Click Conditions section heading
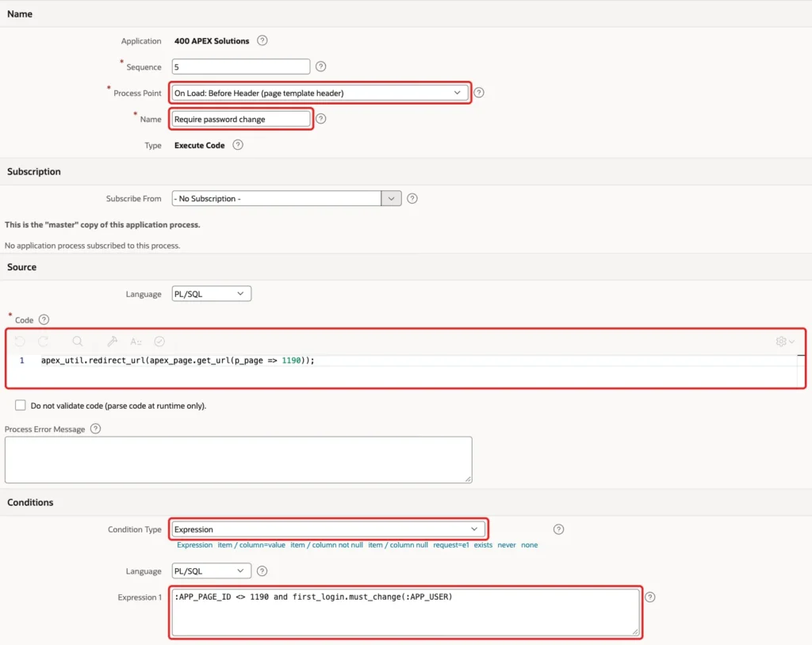812x645 pixels. pos(30,502)
